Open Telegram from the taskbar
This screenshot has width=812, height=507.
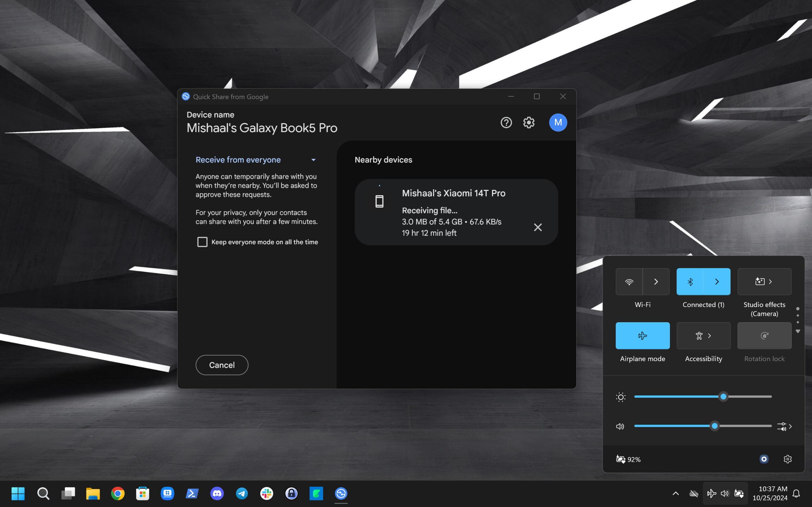point(242,493)
